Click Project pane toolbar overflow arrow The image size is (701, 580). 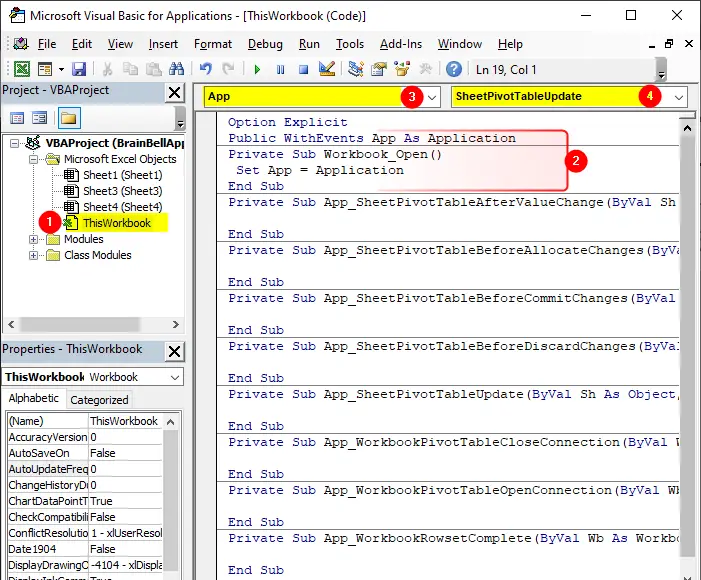(x=180, y=118)
